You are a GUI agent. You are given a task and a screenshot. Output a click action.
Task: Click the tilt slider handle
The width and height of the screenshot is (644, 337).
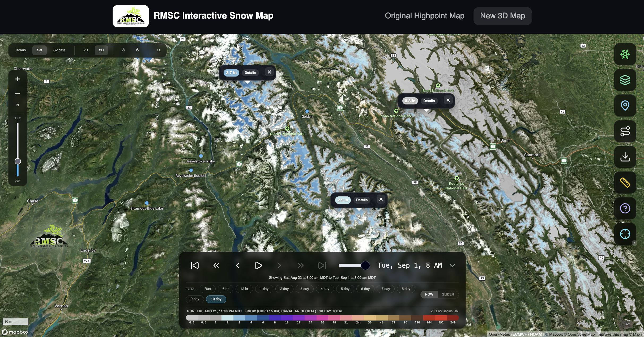click(18, 161)
